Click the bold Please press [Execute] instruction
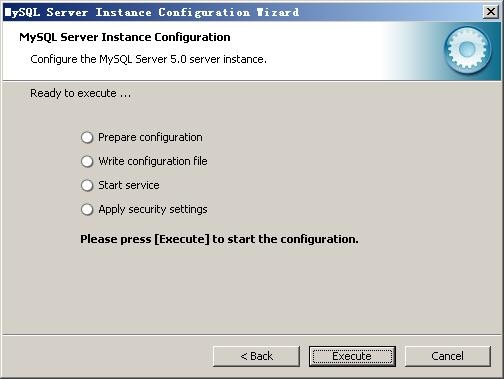504x379 pixels. tap(219, 239)
